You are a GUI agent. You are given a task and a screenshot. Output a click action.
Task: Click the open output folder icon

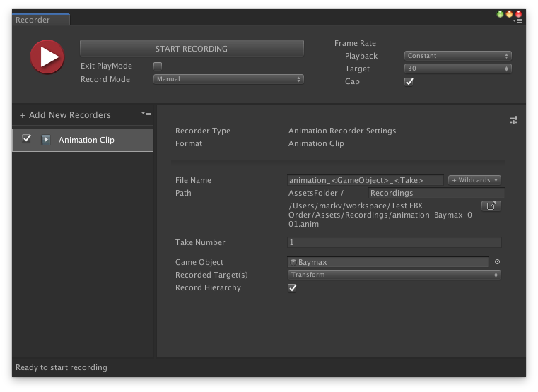[491, 206]
